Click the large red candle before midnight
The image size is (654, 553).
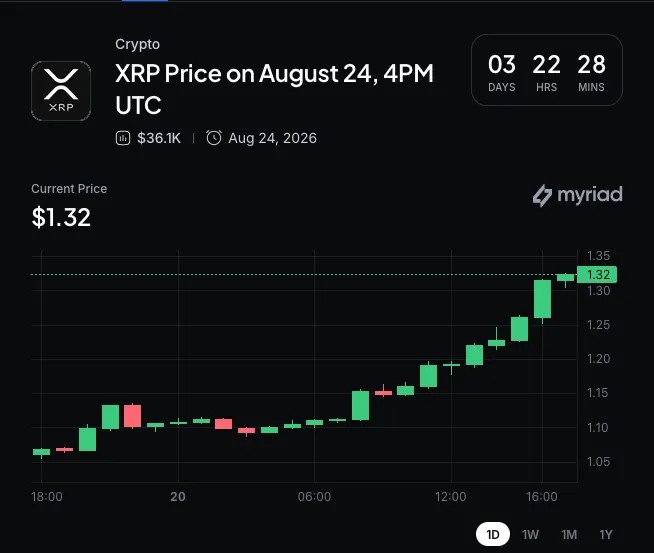(x=133, y=416)
